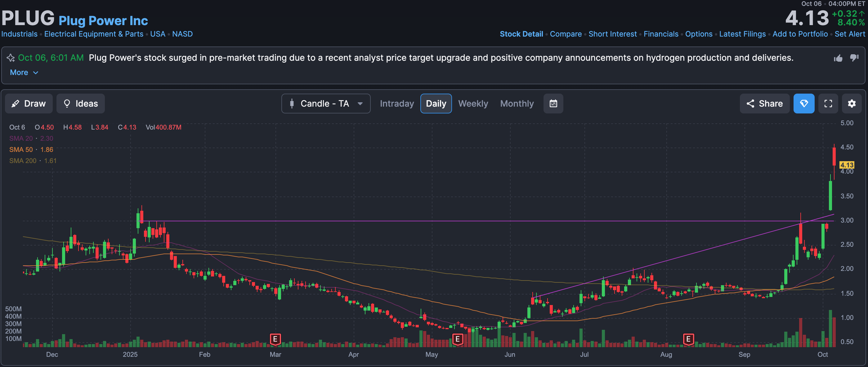Click the August earnings E marker
The width and height of the screenshot is (868, 367).
coord(688,339)
